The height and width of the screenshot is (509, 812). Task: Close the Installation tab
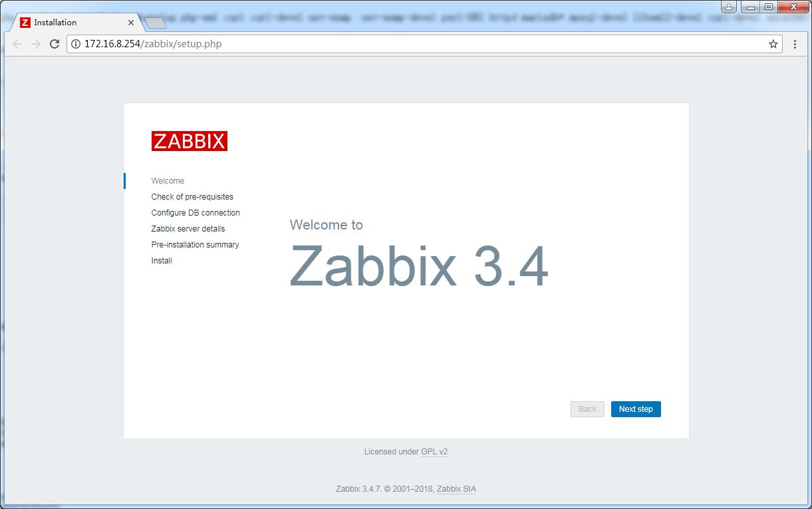pyautogui.click(x=131, y=23)
